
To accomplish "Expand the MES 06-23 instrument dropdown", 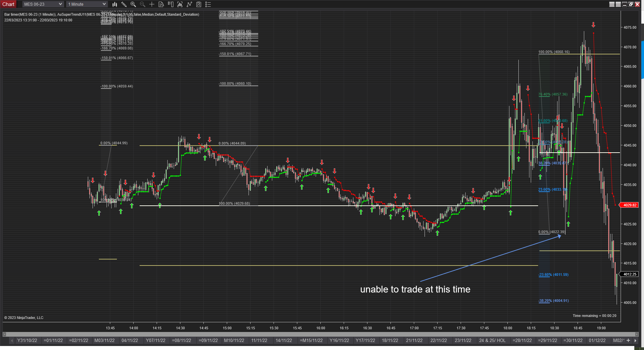I will (43, 4).
